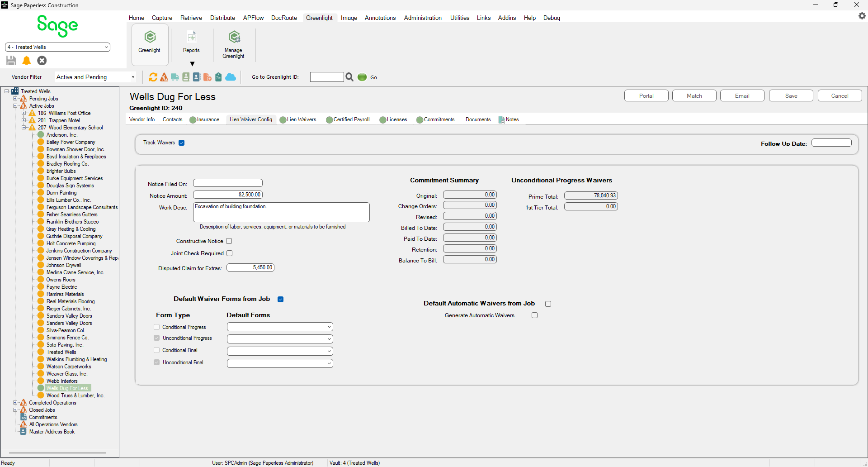
Task: Click the Go to Greenlight ID field
Action: pyautogui.click(x=327, y=77)
